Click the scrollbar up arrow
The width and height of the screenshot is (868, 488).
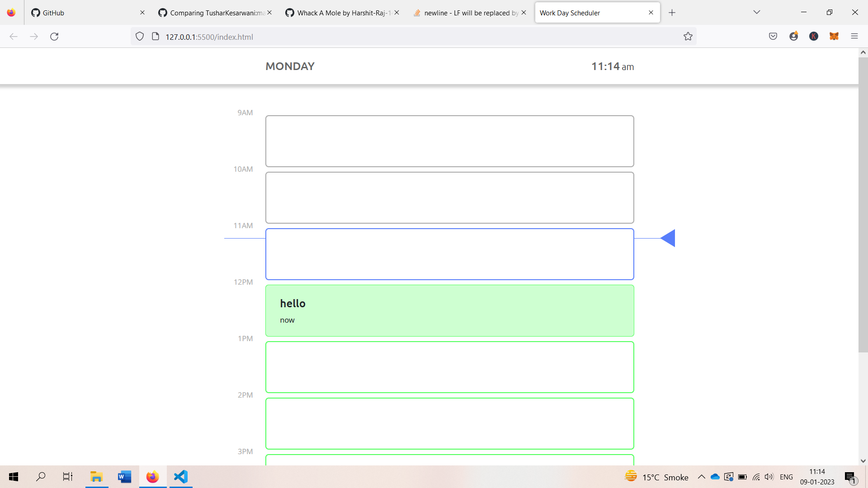click(x=863, y=52)
